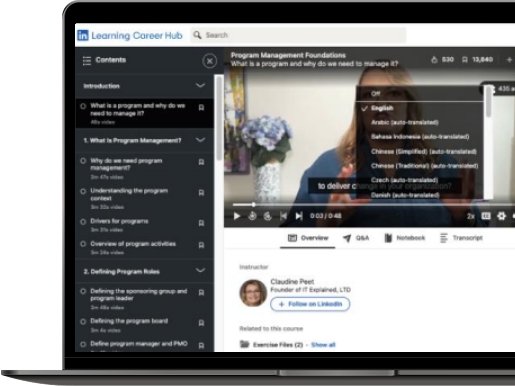The height and width of the screenshot is (386, 515).
Task: Go to previous video
Action: 283,216
